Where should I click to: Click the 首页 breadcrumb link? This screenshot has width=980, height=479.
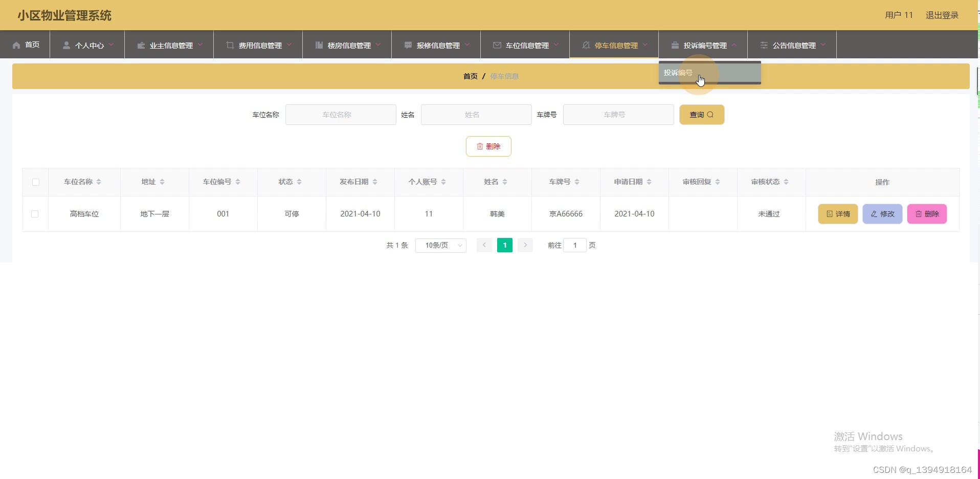pyautogui.click(x=470, y=76)
